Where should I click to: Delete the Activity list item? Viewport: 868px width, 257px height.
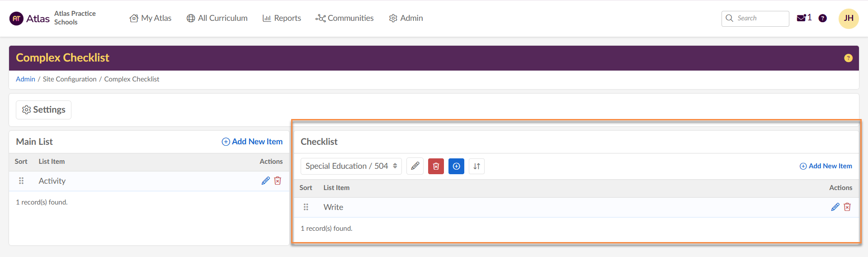pyautogui.click(x=278, y=181)
